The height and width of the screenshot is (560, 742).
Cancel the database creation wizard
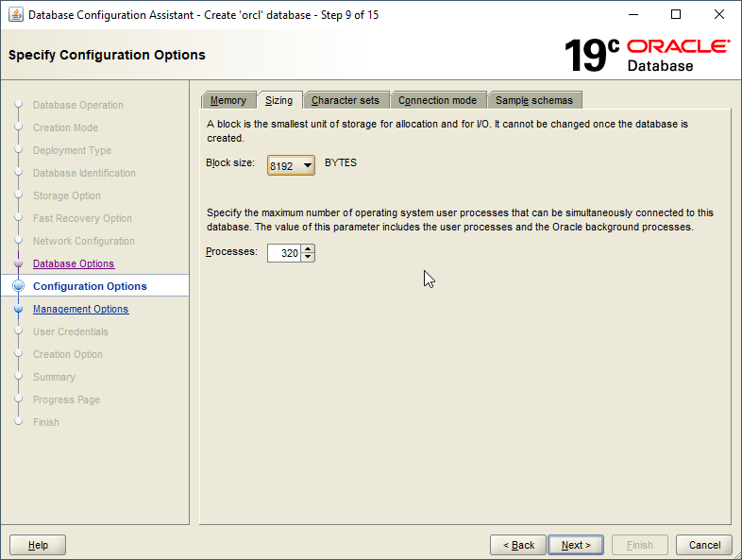coord(704,545)
